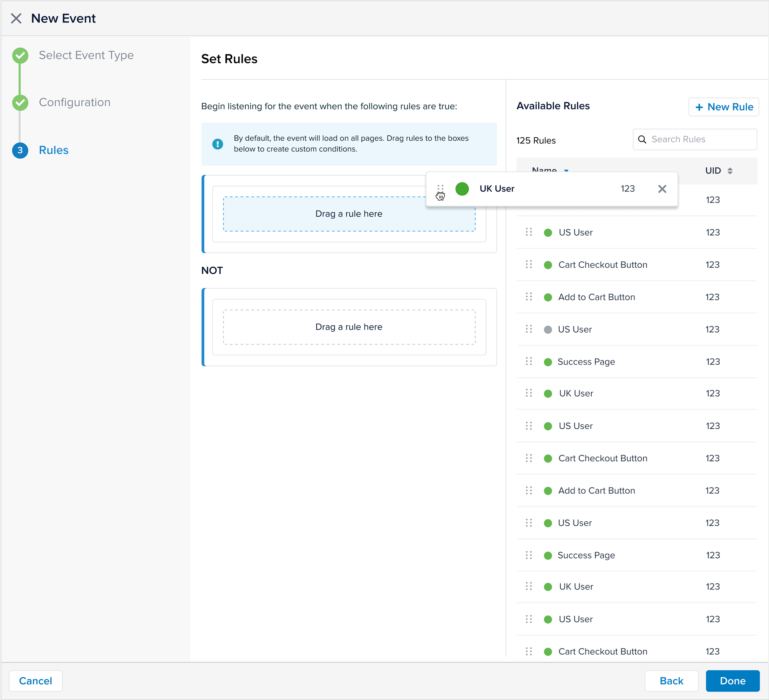Screen dimensions: 769x700
Task: Go to the Configuration step
Action: 74,103
